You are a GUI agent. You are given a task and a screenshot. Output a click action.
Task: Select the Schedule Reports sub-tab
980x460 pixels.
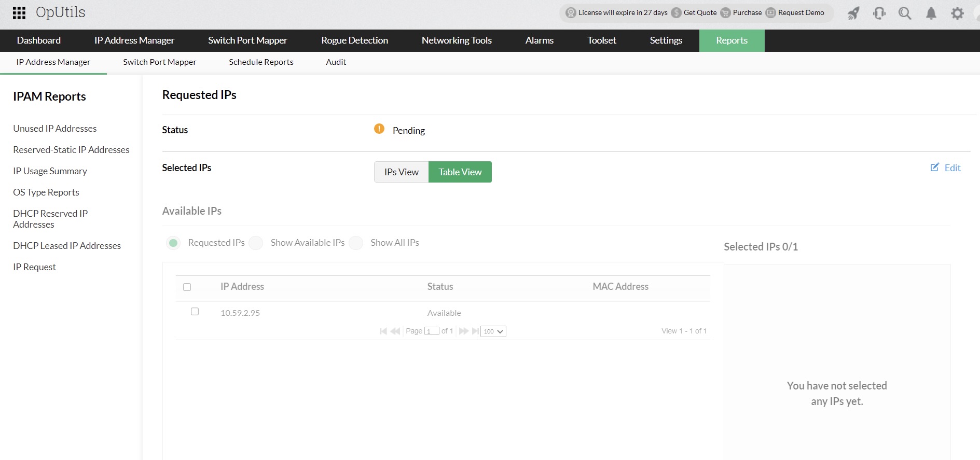[261, 62]
